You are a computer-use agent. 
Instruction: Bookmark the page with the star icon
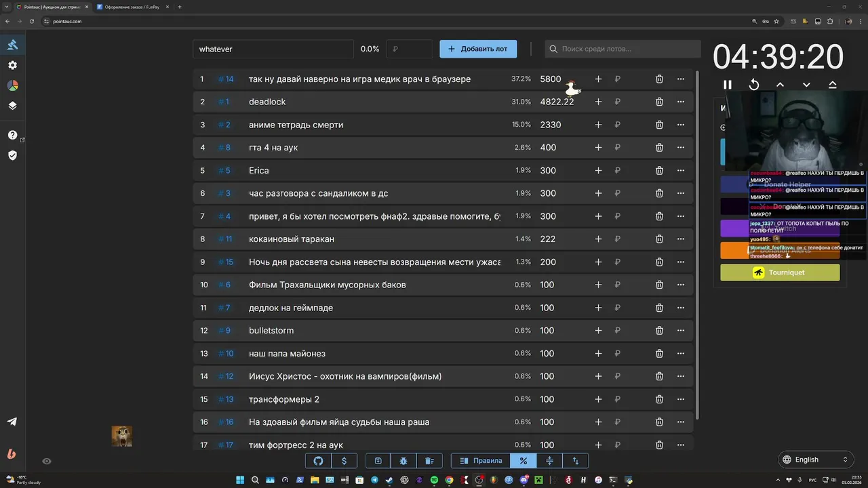point(776,21)
